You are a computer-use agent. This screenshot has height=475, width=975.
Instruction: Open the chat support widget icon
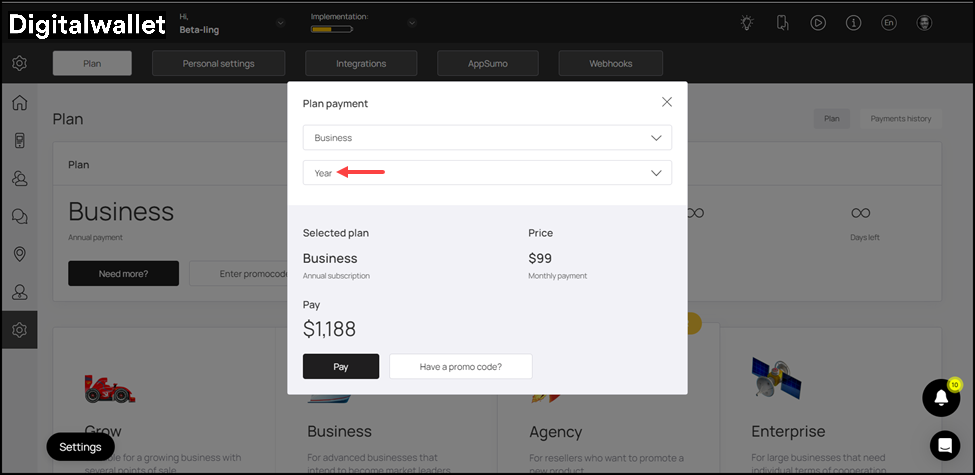pyautogui.click(x=944, y=445)
